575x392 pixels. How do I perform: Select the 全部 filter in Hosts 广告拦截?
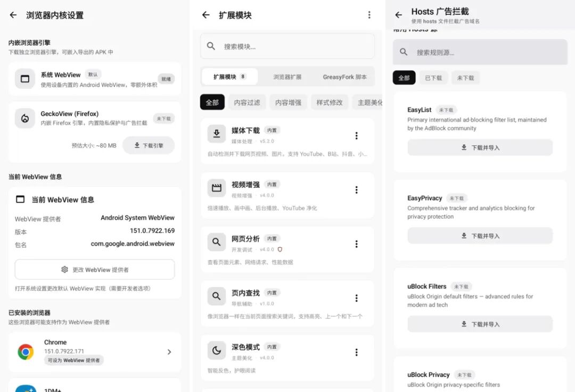click(404, 78)
